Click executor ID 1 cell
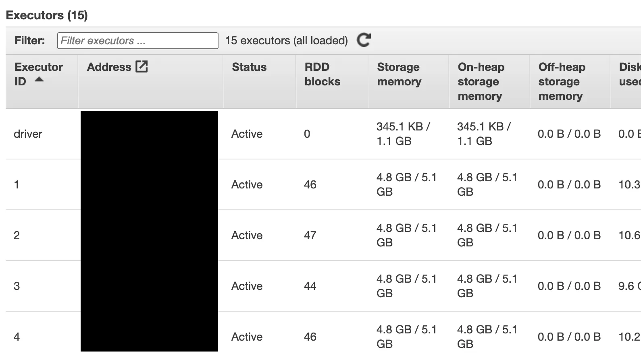The width and height of the screenshot is (641, 364). [x=17, y=184]
